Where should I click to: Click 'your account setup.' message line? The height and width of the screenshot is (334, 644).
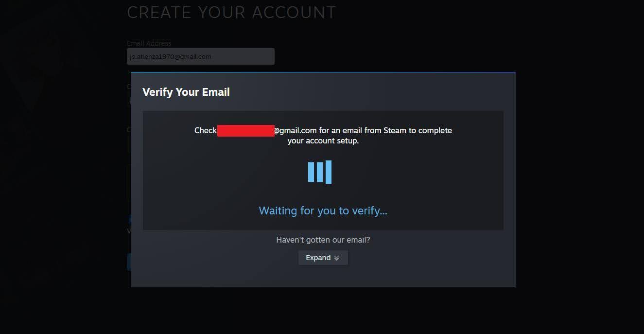[323, 141]
